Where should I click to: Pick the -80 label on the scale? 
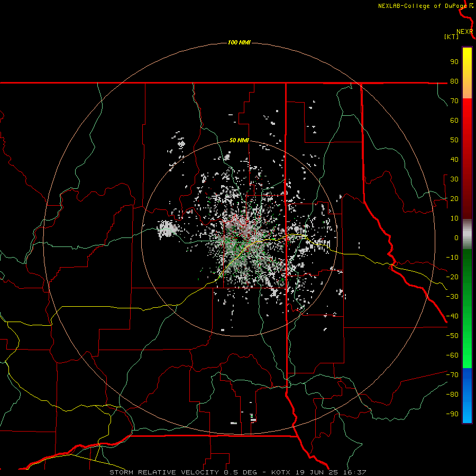(x=452, y=395)
